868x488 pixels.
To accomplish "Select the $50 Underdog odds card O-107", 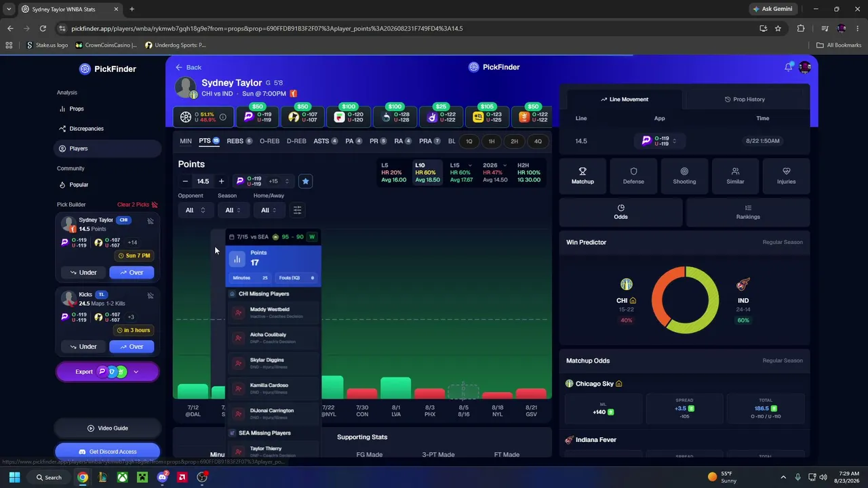I will click(302, 117).
